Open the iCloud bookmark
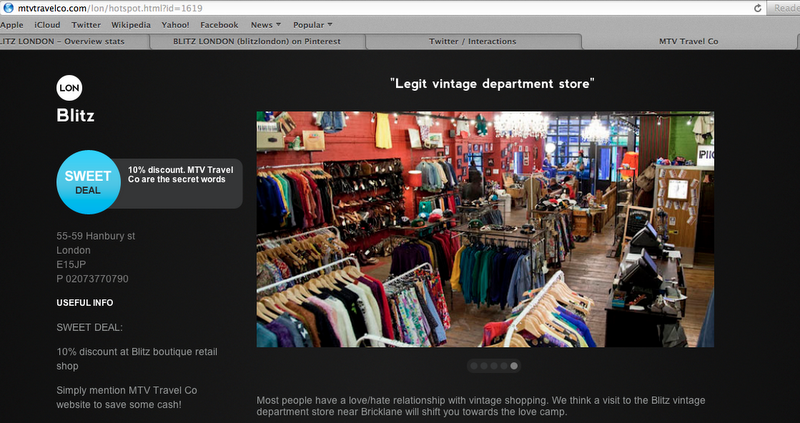The image size is (800, 423). [47, 24]
